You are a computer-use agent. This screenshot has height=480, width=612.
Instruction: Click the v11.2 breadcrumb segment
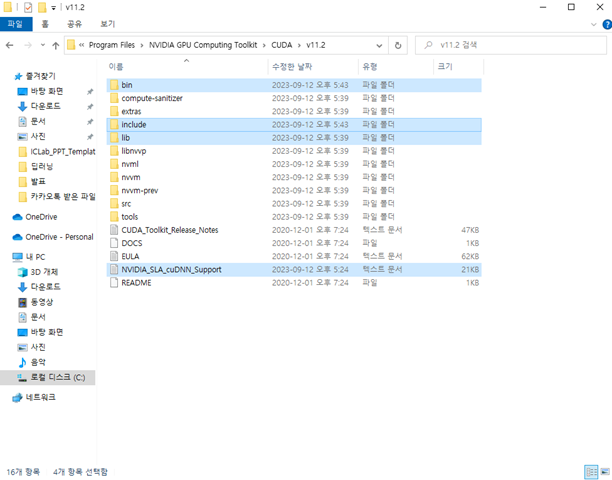click(x=316, y=45)
